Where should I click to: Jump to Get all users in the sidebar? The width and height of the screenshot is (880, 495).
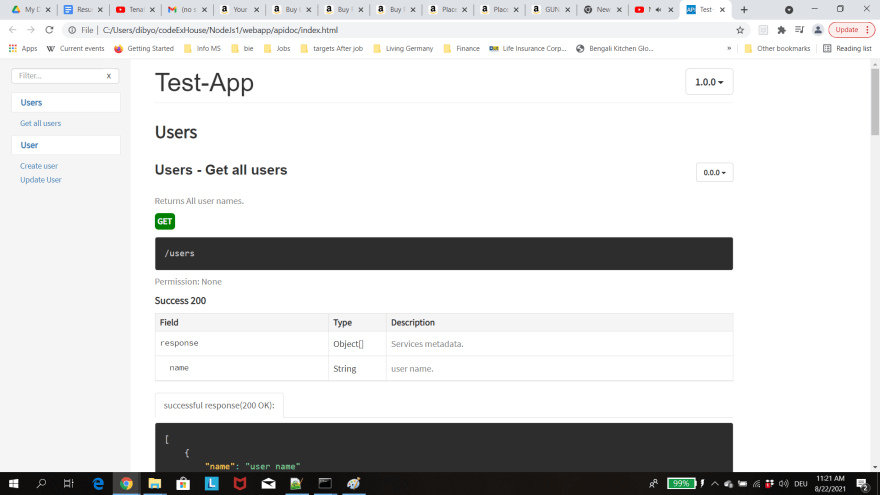[40, 123]
